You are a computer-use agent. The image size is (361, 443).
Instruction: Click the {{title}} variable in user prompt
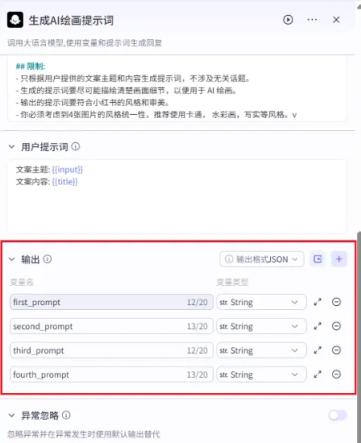tap(65, 182)
